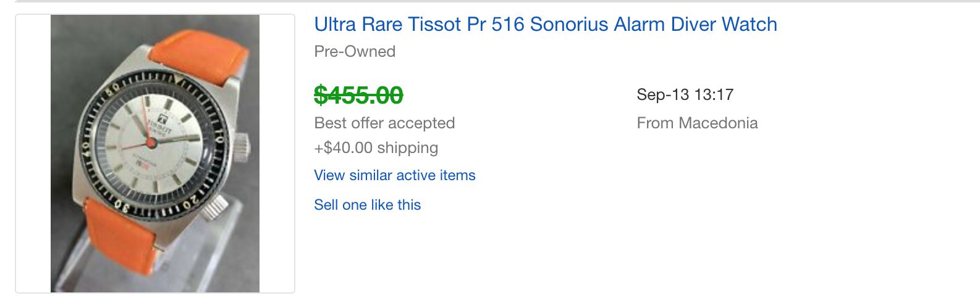
Task: Click the From Macedonia location text
Action: point(697,123)
